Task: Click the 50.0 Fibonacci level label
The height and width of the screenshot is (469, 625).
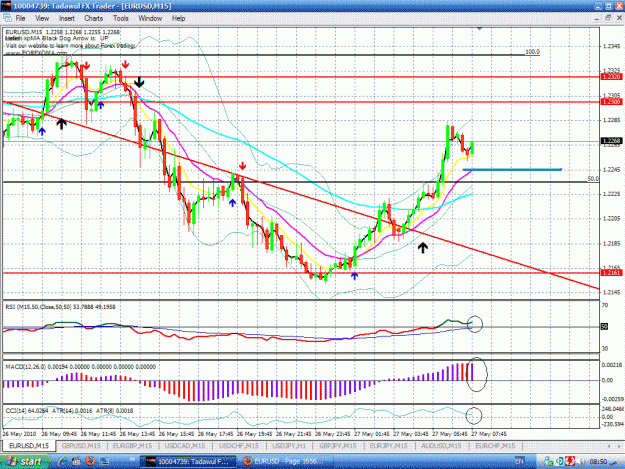Action: (x=593, y=179)
